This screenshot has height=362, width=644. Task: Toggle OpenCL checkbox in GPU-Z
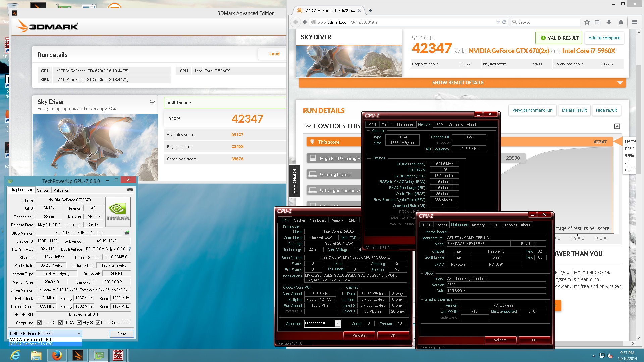click(39, 323)
